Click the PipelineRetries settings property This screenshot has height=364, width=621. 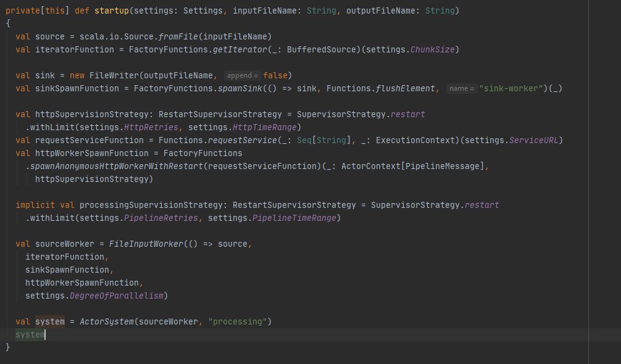click(x=160, y=218)
